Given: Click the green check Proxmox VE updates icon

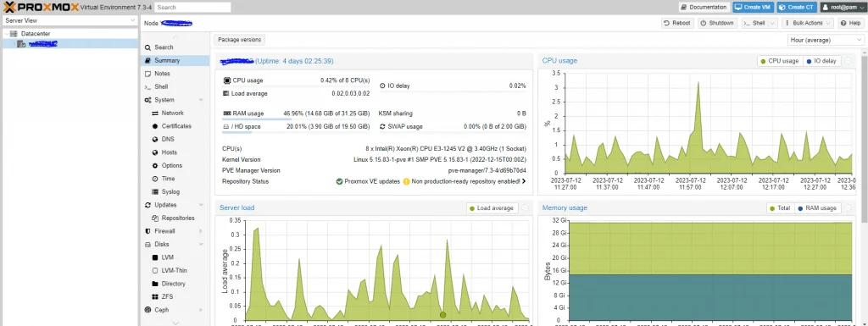Looking at the screenshot, I should [339, 181].
